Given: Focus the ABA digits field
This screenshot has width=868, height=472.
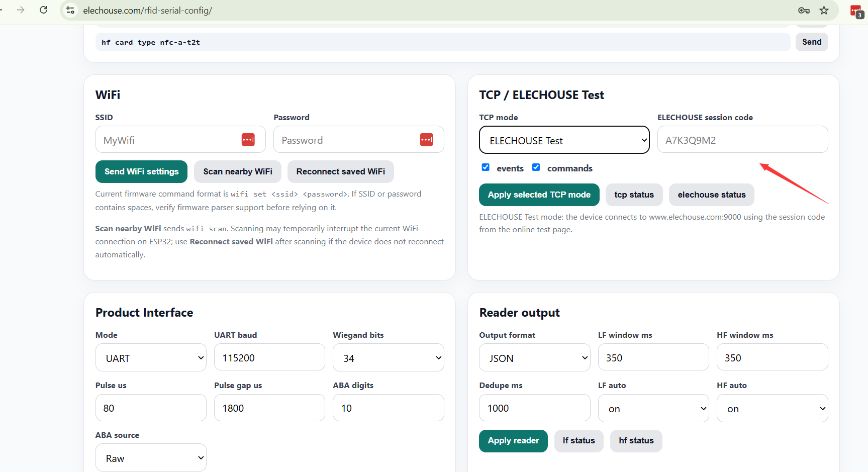Looking at the screenshot, I should pyautogui.click(x=389, y=408).
